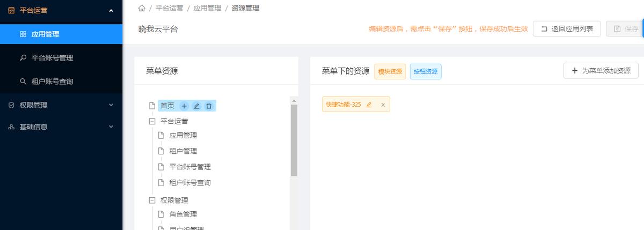Select 权限管理 tree node label
The image size is (644, 230).
coord(174,200)
